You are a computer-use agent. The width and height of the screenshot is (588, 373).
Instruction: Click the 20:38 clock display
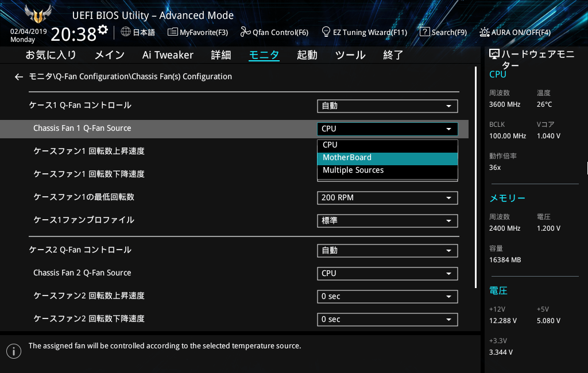pyautogui.click(x=73, y=34)
